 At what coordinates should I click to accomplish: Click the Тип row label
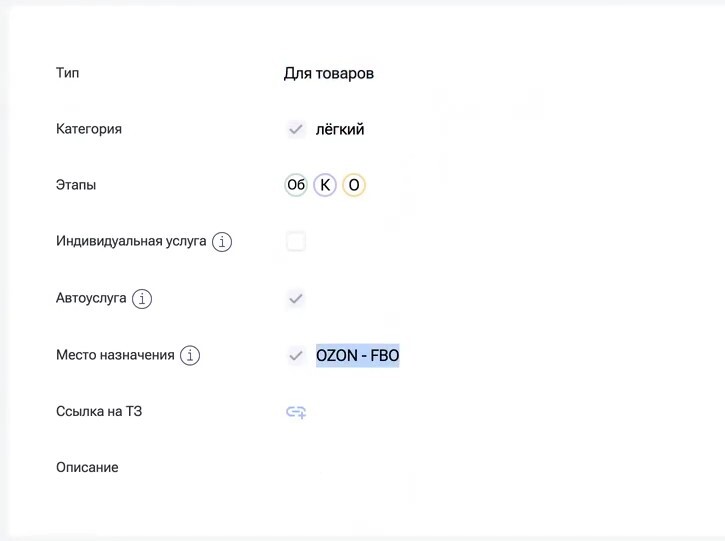(x=68, y=73)
